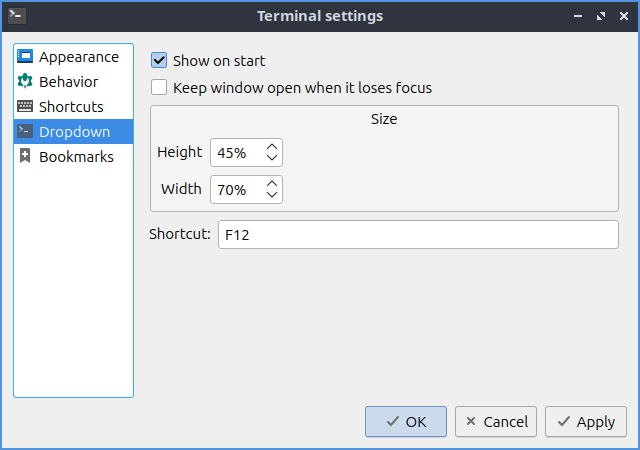
Task: Disable the Show on start checkbox
Action: [x=159, y=61]
